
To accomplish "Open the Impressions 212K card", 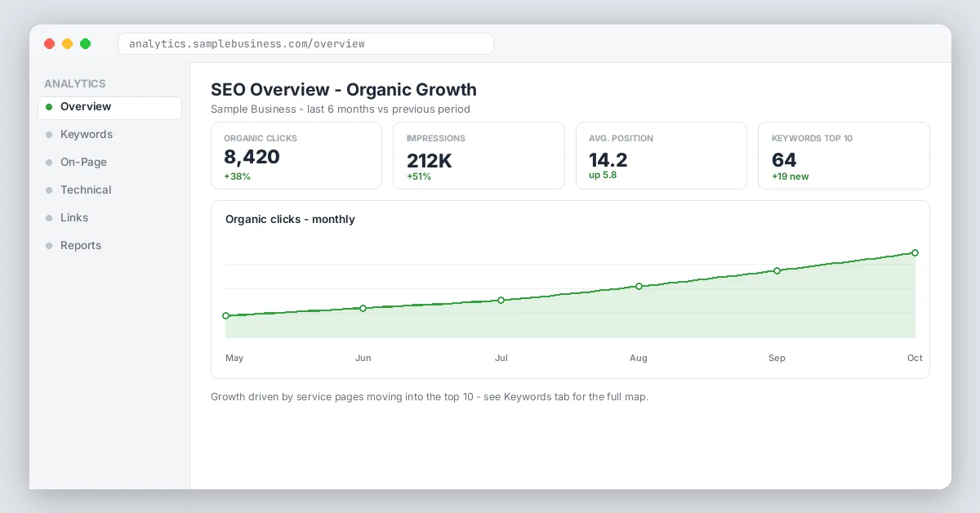I will coord(479,155).
